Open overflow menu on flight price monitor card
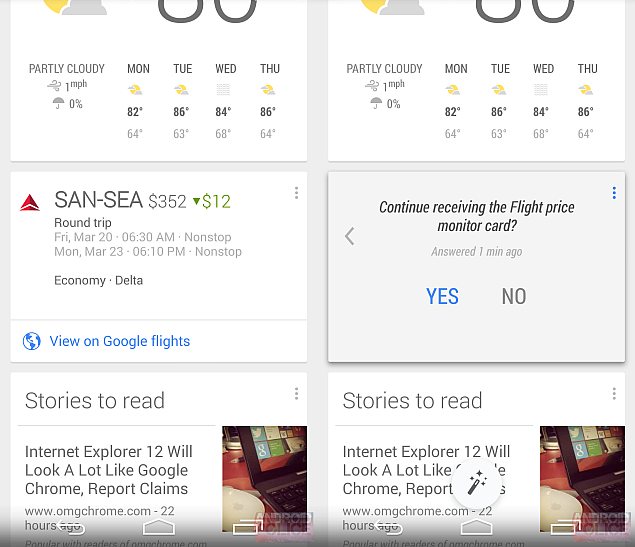Image resolution: width=635 pixels, height=547 pixels. (614, 193)
